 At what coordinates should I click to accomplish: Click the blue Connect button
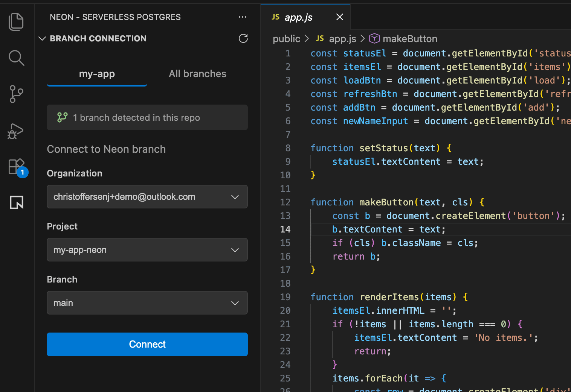pos(147,344)
